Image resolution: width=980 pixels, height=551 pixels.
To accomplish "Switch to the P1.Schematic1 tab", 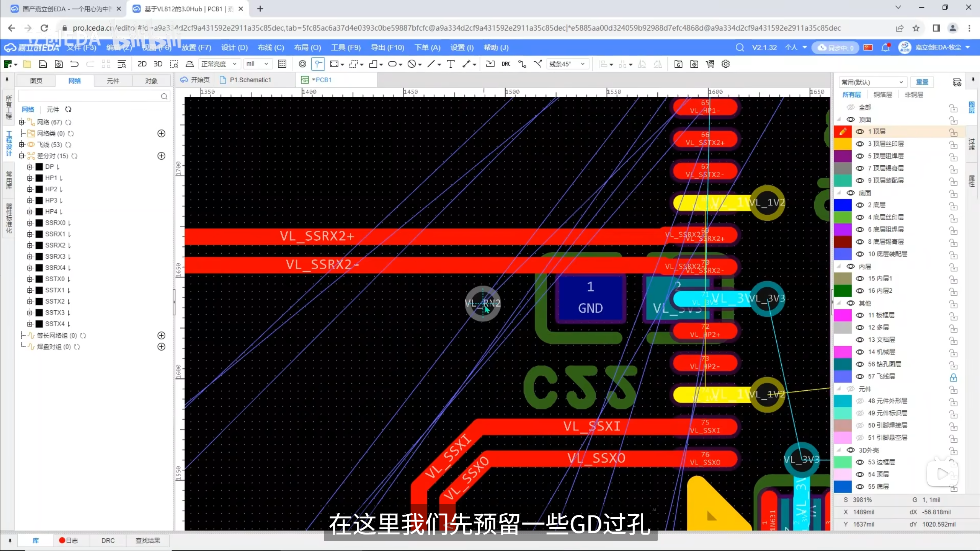I will click(250, 80).
